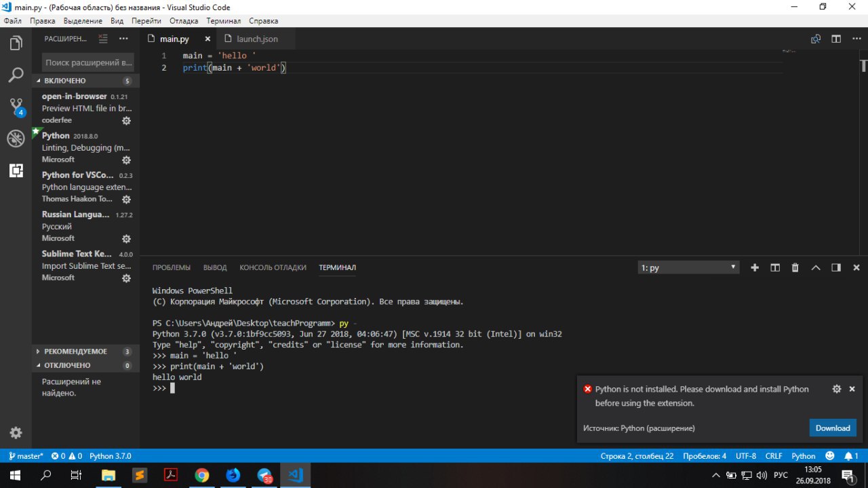Open gear settings for Russian Language Pack
Screen dimensions: 868x488
(x=126, y=239)
